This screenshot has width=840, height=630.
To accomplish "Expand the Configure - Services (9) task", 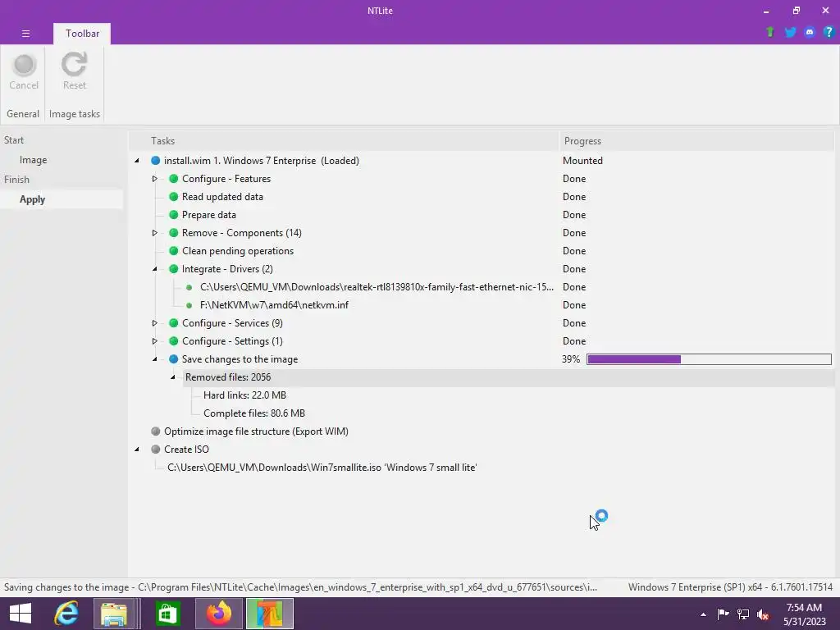I will (x=154, y=323).
